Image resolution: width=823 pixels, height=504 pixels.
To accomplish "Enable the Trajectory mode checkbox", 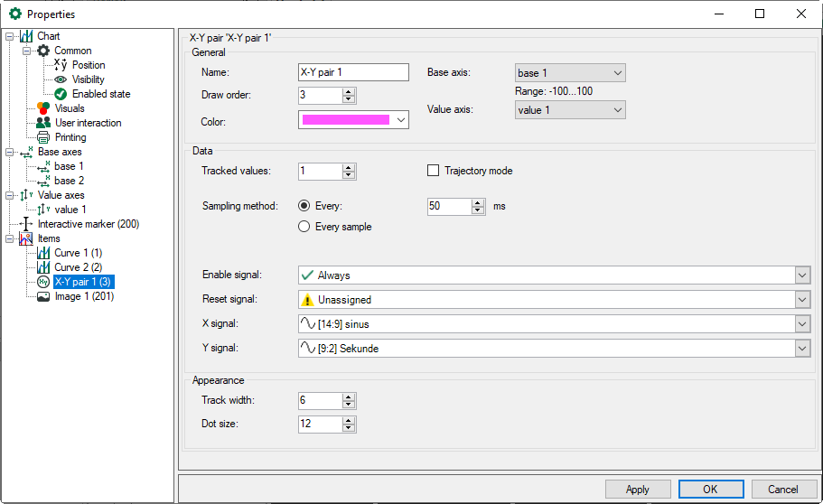I will (x=433, y=171).
